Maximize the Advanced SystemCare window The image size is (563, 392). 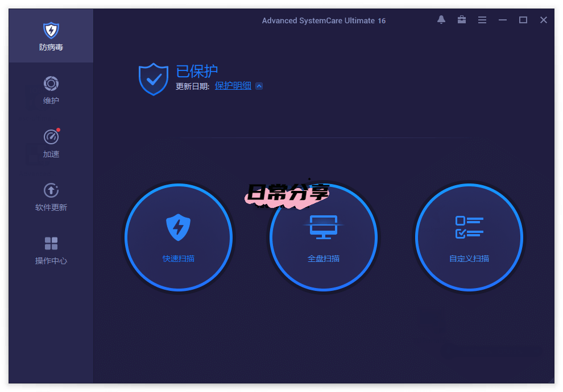(x=523, y=20)
